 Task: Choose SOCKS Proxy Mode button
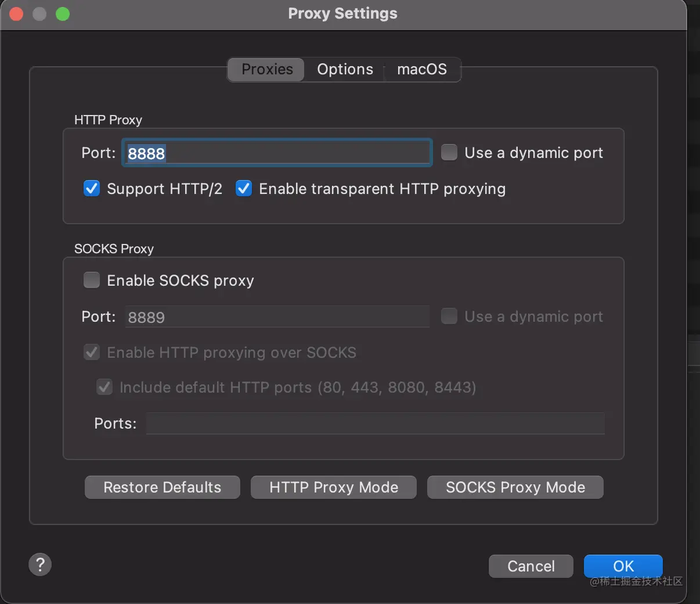click(515, 487)
